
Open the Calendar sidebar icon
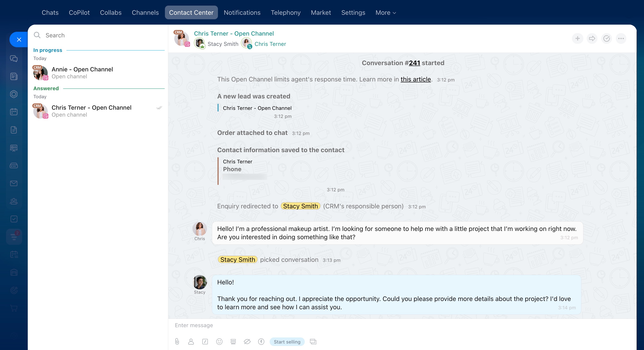14,112
